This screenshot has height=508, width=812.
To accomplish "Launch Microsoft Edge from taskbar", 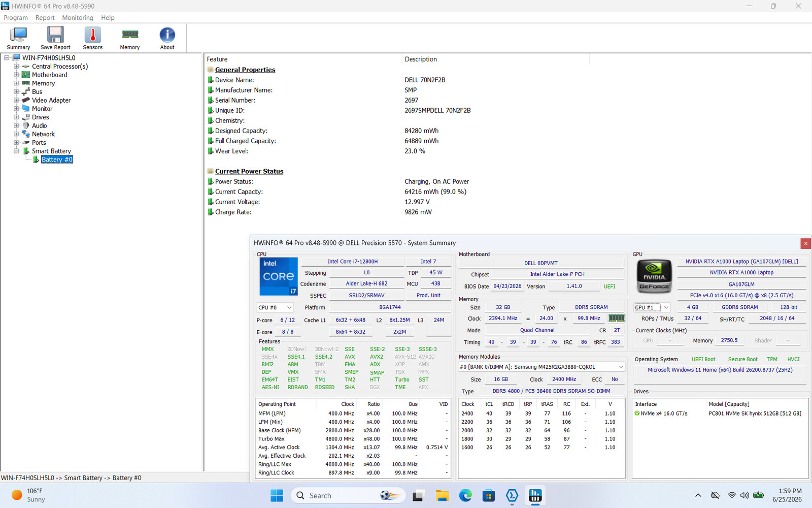I will pyautogui.click(x=465, y=495).
